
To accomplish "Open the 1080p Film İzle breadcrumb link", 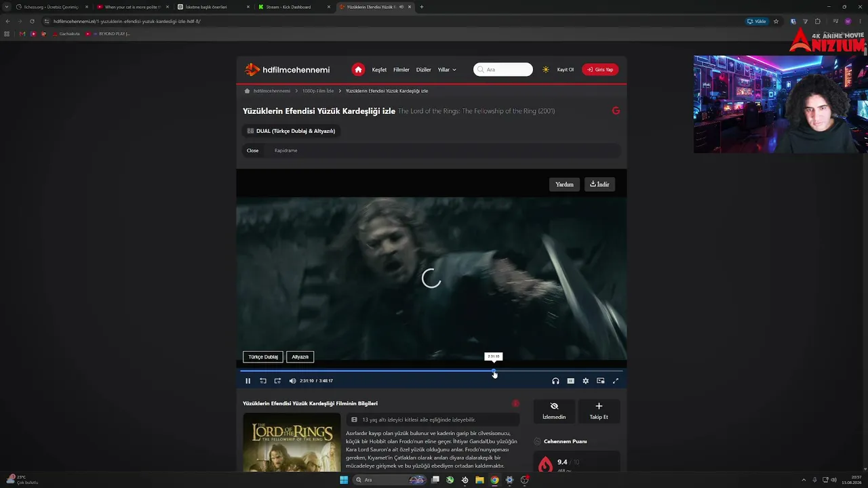I will [318, 91].
